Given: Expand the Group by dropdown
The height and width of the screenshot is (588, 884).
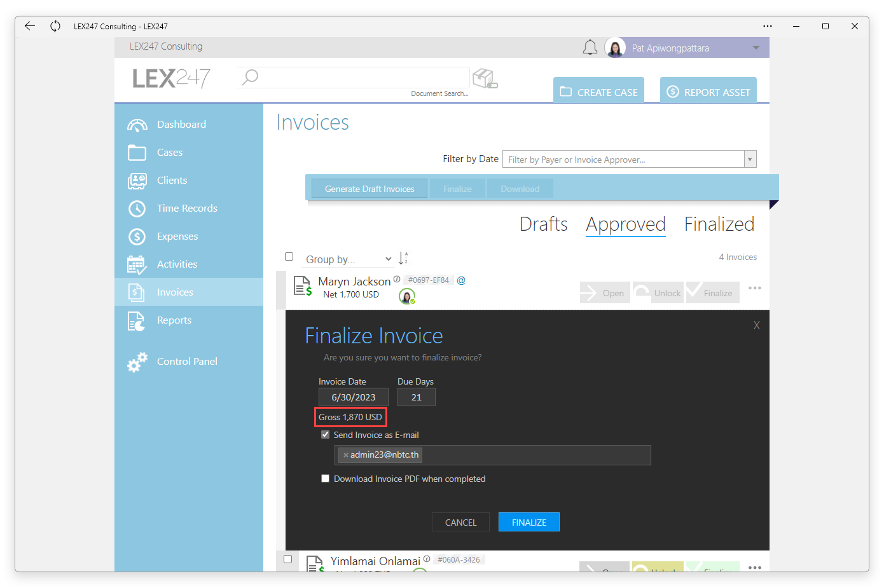Looking at the screenshot, I should 348,259.
